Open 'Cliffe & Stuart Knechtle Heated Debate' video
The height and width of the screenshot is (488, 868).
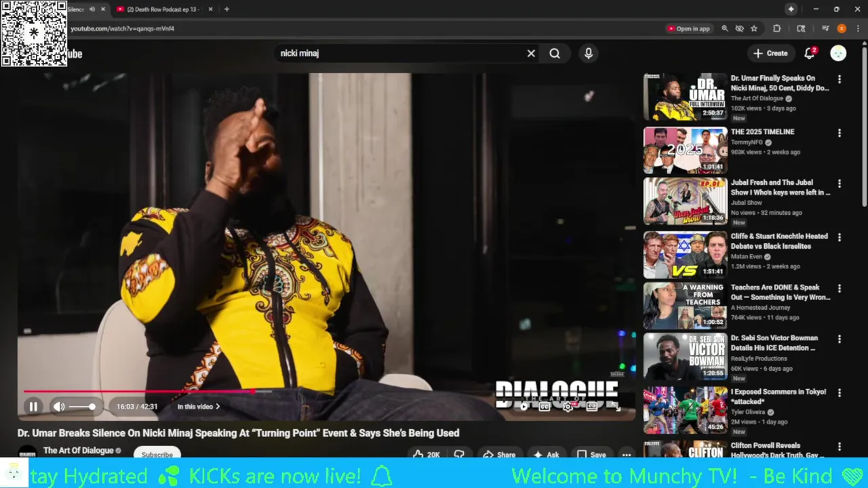(x=779, y=241)
